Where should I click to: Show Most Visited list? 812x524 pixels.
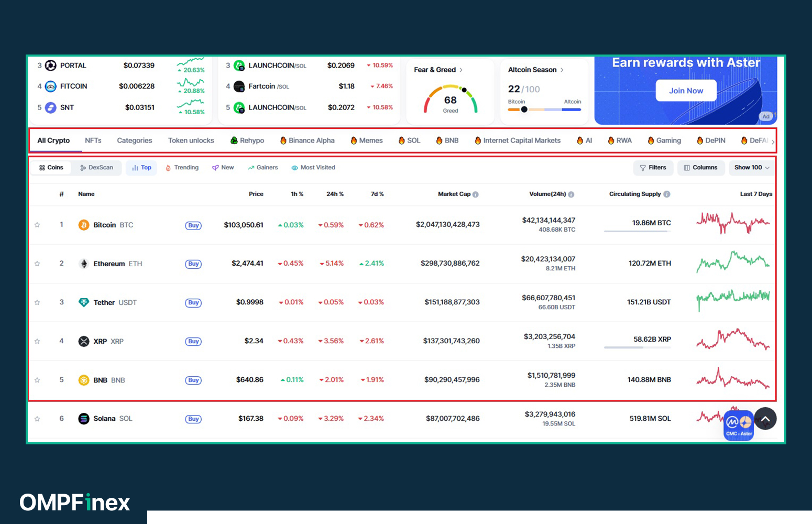coord(313,168)
